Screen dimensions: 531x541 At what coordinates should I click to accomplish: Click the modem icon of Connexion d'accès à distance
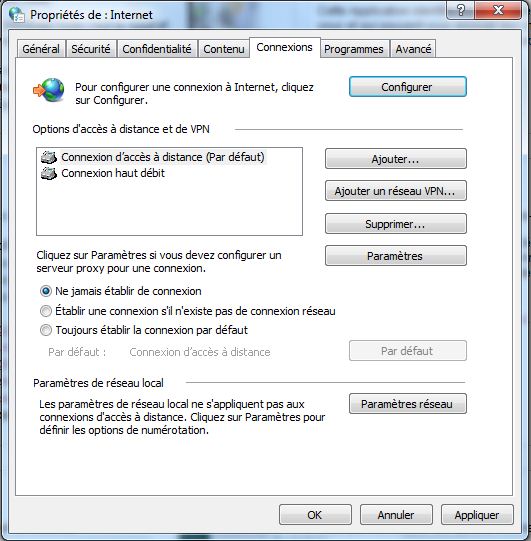[x=49, y=157]
